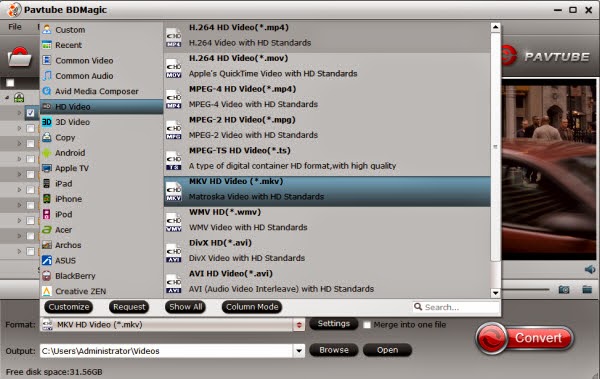Click the Output path field

coord(166,351)
